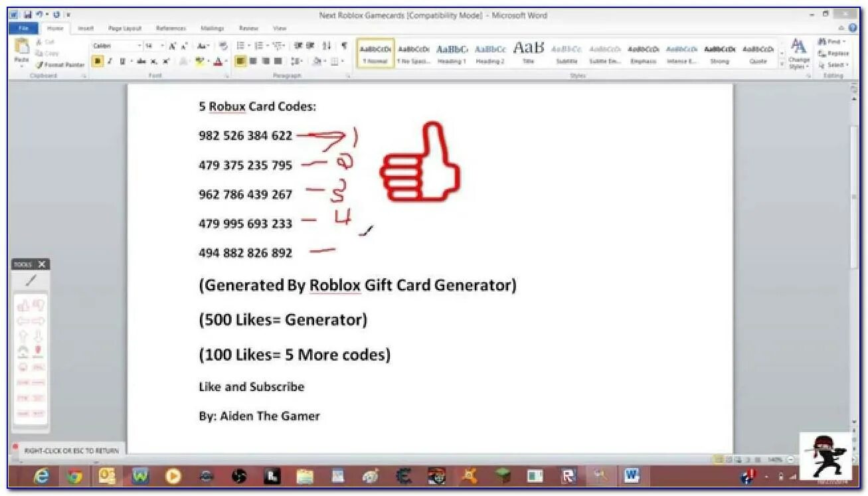The image size is (868, 496).
Task: Toggle Subscript formatting
Action: pyautogui.click(x=154, y=61)
